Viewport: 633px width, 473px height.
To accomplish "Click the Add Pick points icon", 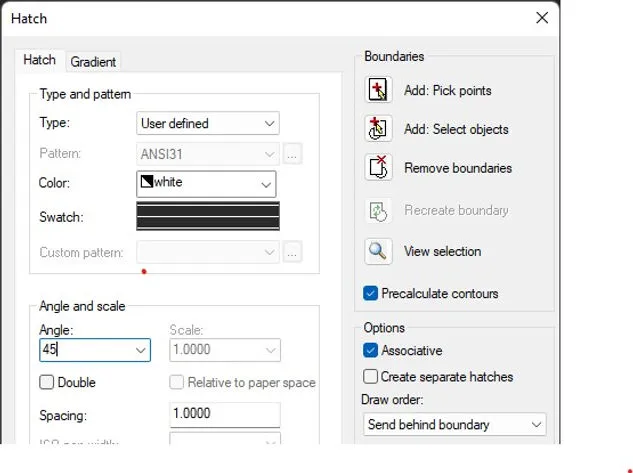I will pyautogui.click(x=378, y=90).
